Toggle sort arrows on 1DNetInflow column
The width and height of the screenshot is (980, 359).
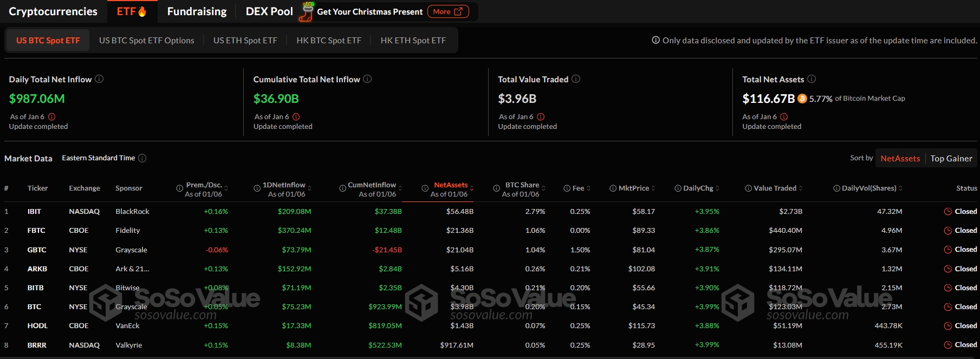309,188
